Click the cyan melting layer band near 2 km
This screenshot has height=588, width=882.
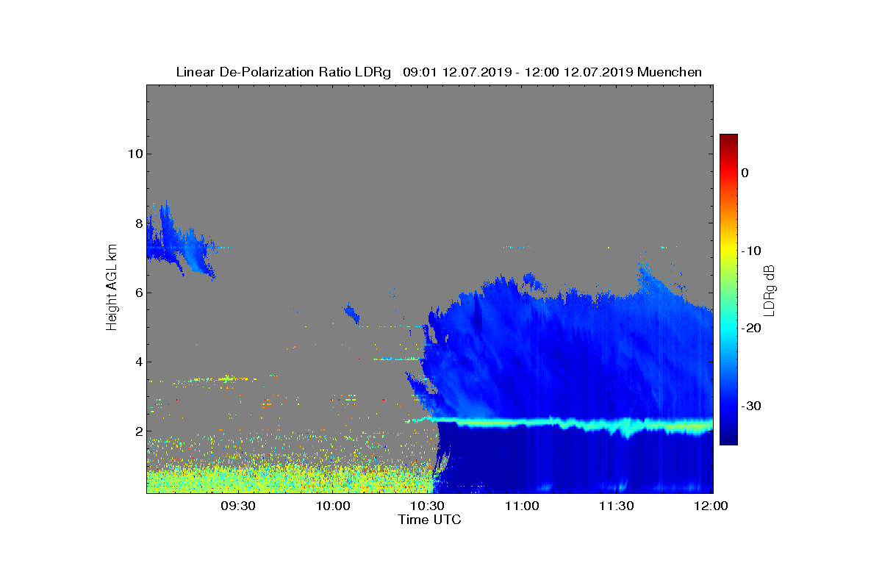[x=573, y=424]
